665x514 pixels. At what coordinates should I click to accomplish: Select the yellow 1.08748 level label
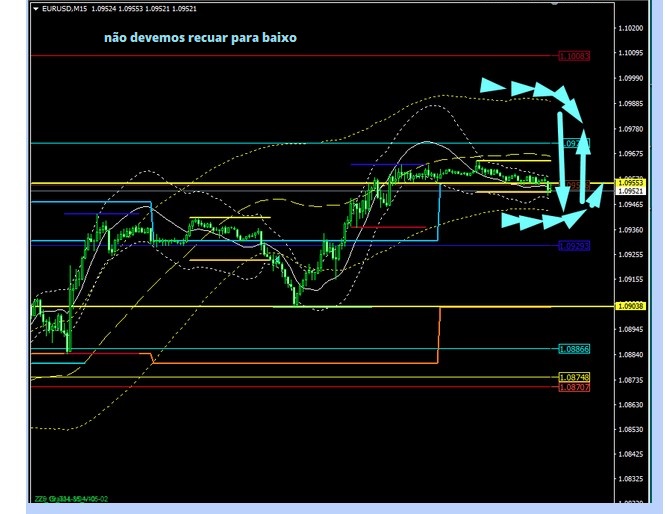point(574,377)
